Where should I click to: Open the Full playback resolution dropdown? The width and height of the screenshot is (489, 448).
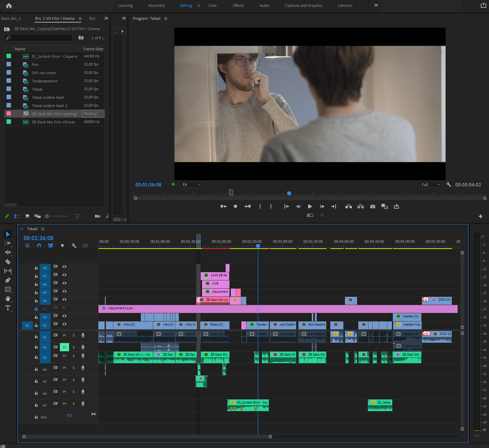pos(431,185)
